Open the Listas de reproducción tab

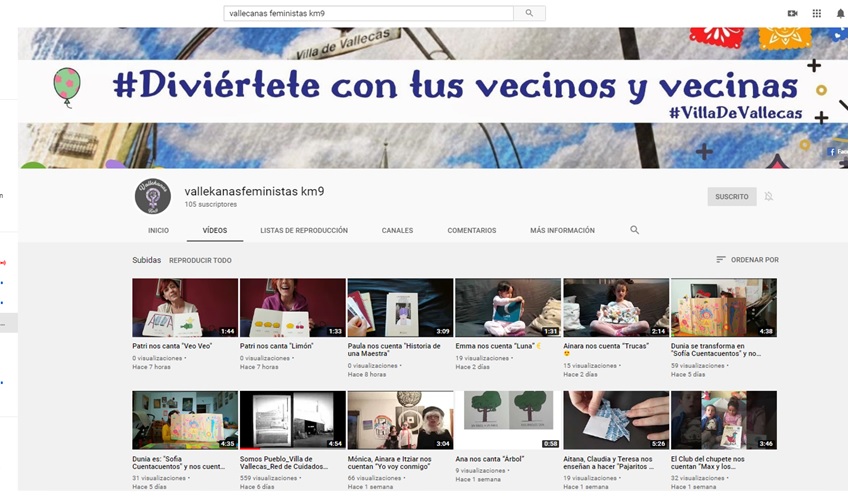[x=304, y=231]
